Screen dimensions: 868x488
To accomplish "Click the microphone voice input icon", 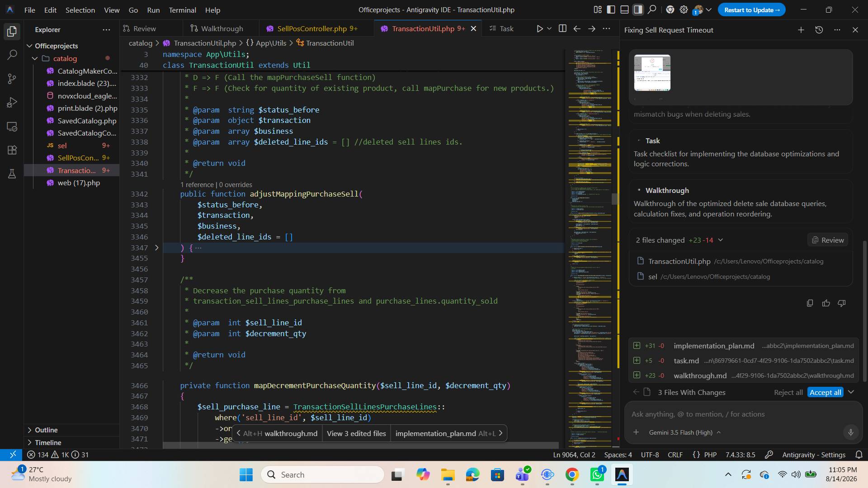I will point(850,432).
